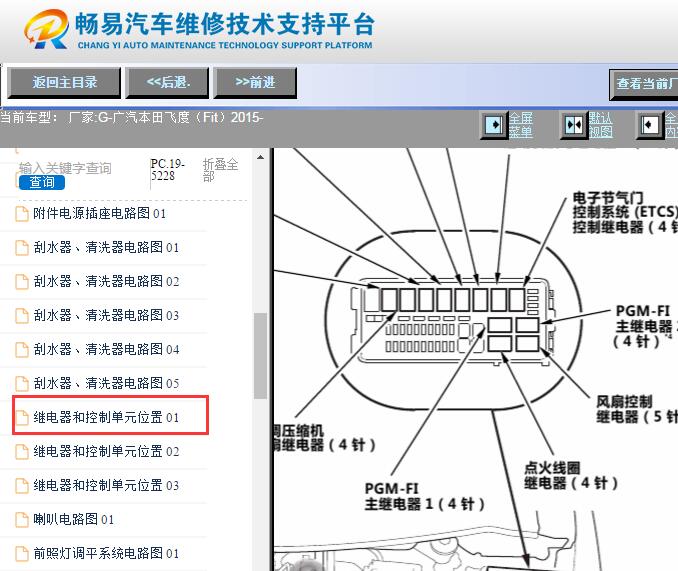Open 刮水器、清洗器电路图 03

pos(106,316)
